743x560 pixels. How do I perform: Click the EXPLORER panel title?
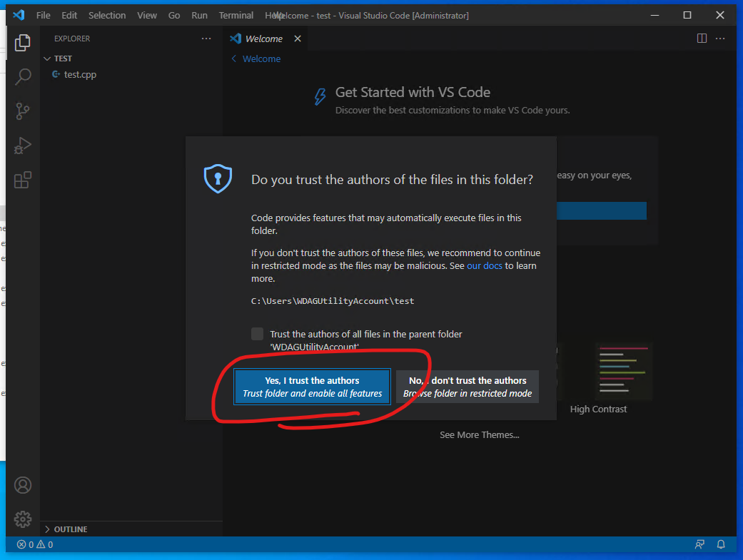[72, 39]
